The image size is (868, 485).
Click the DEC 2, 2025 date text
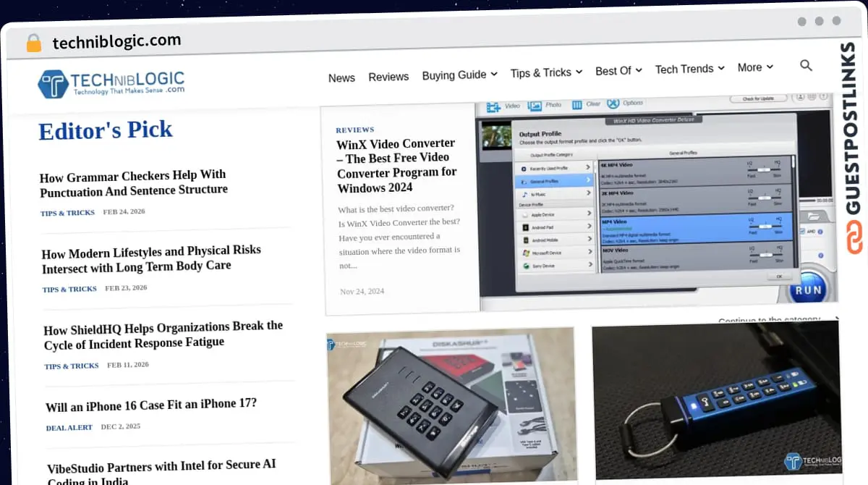[121, 426]
